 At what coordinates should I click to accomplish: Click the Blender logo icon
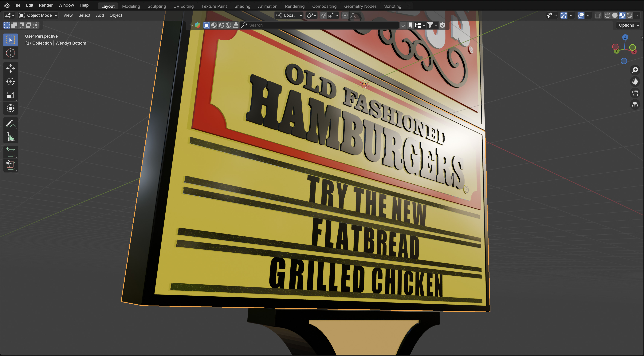click(7, 5)
